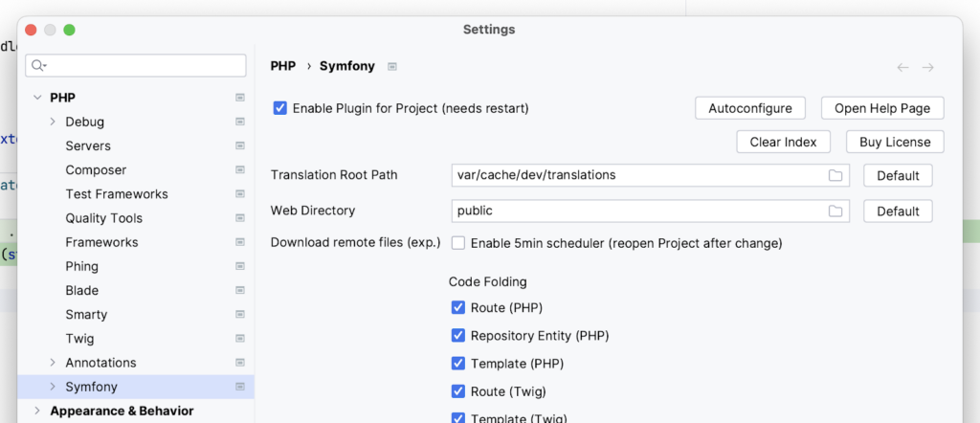Image resolution: width=980 pixels, height=423 pixels.
Task: Click the Buy License button
Action: [895, 142]
